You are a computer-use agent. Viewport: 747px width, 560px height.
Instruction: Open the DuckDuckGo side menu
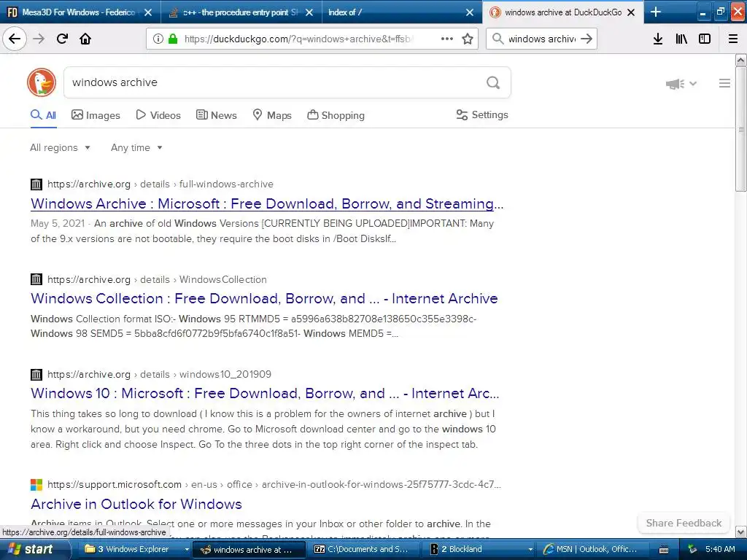coord(724,83)
